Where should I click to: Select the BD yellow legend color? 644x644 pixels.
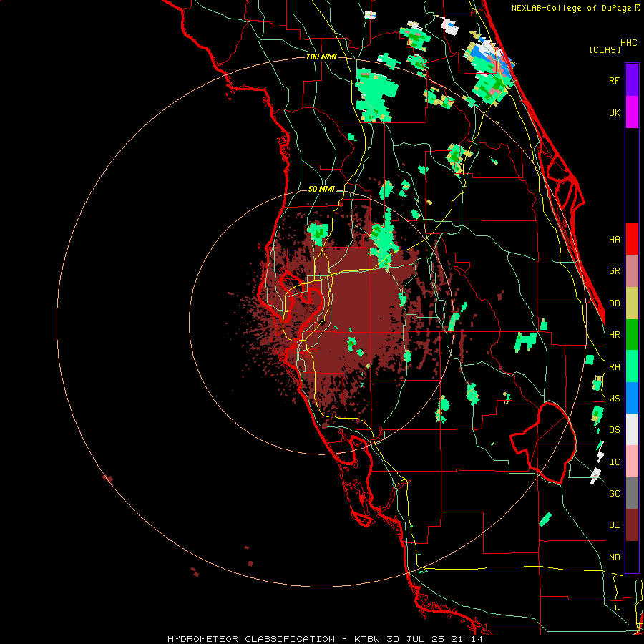click(x=632, y=303)
